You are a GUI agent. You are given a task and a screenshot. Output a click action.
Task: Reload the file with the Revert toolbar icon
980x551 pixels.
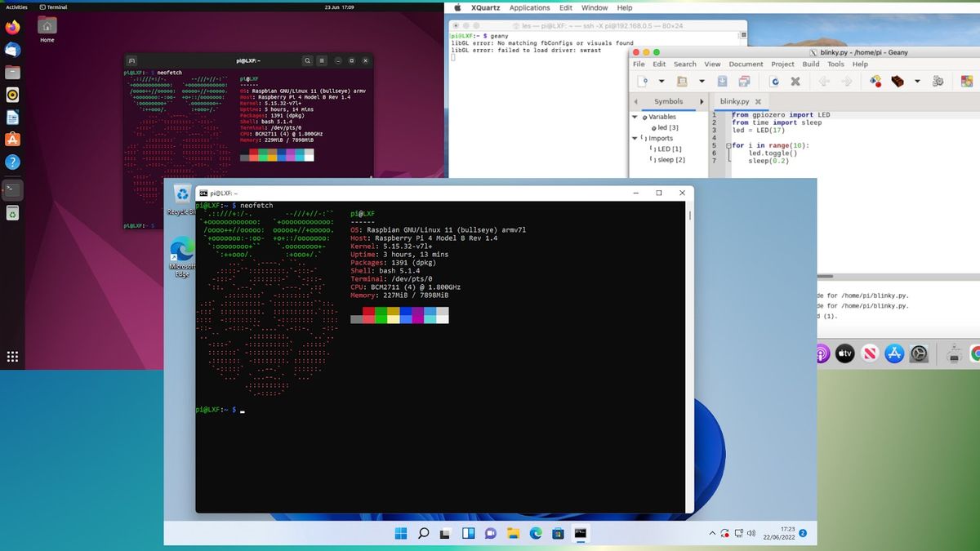coord(774,80)
